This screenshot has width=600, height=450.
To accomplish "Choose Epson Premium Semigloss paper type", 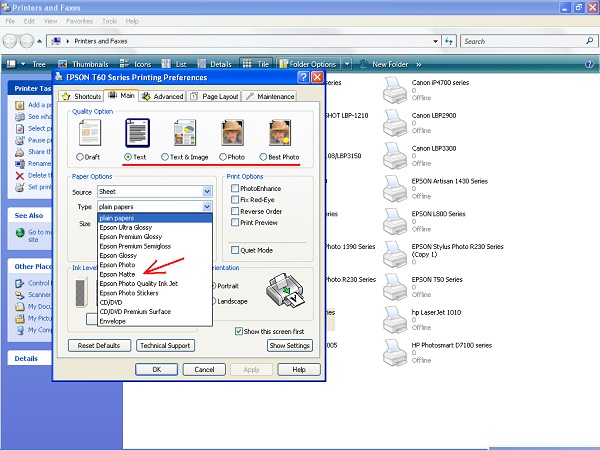I will coord(155,246).
